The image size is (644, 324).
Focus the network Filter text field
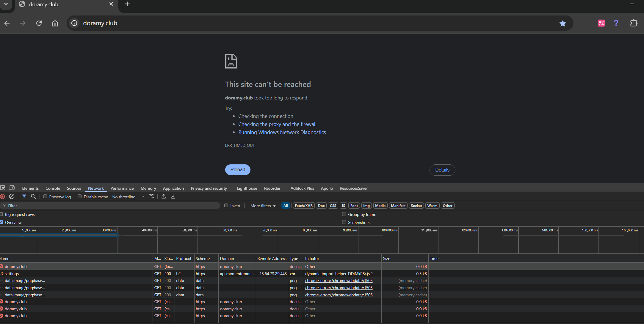[110, 206]
